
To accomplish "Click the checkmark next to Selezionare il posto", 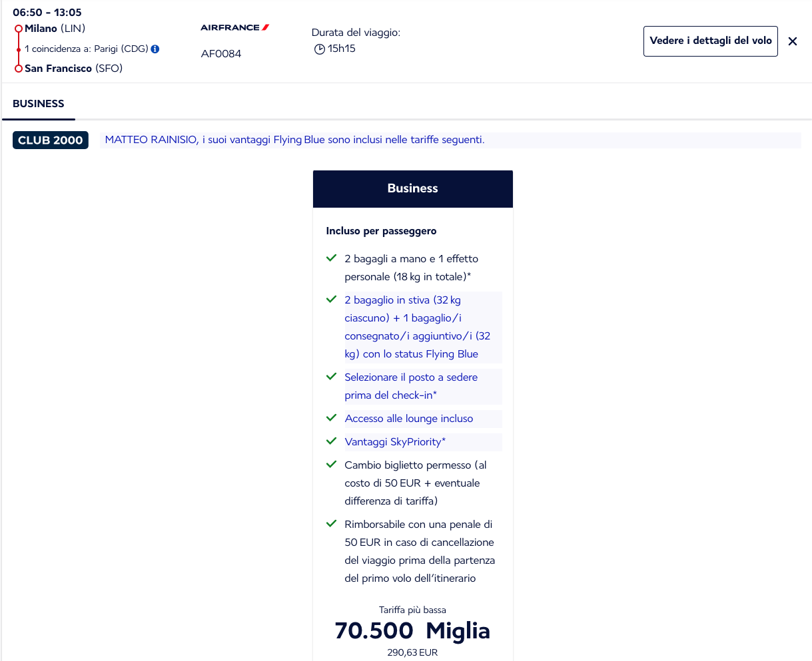I will (x=331, y=377).
